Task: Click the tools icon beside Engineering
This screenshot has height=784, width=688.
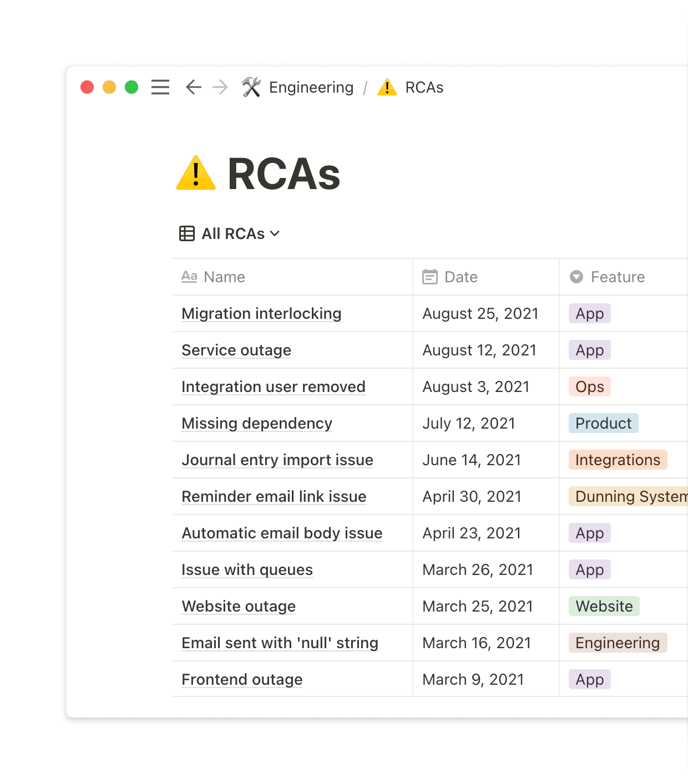Action: point(251,88)
